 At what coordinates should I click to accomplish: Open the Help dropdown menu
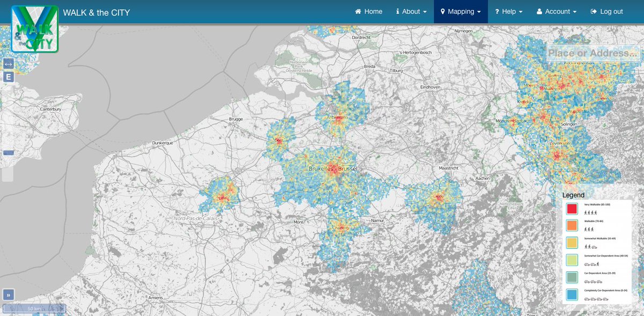[509, 11]
